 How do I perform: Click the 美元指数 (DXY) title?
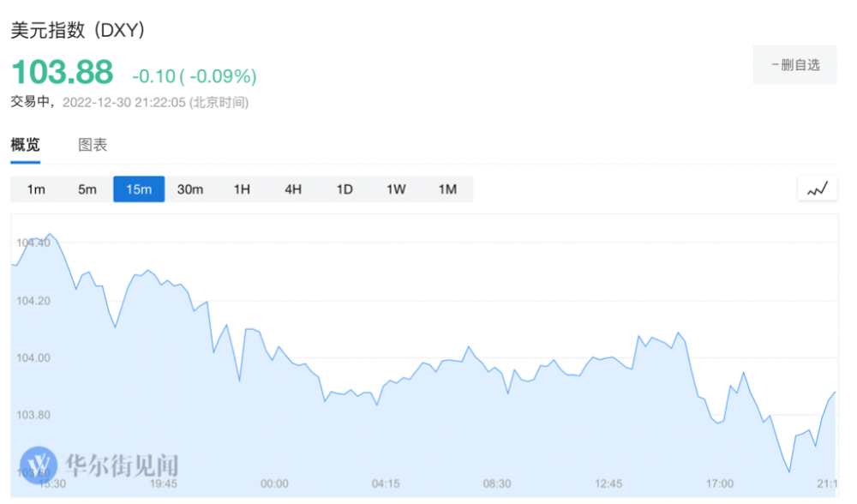[78, 30]
